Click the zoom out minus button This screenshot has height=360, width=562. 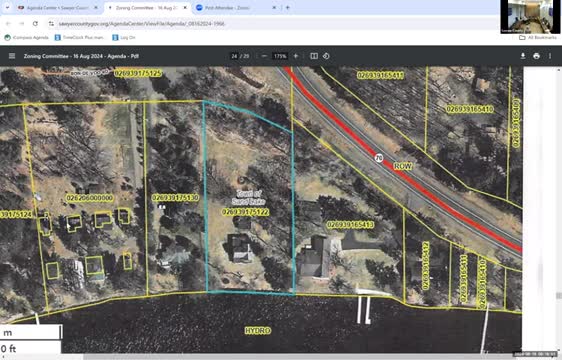point(264,56)
